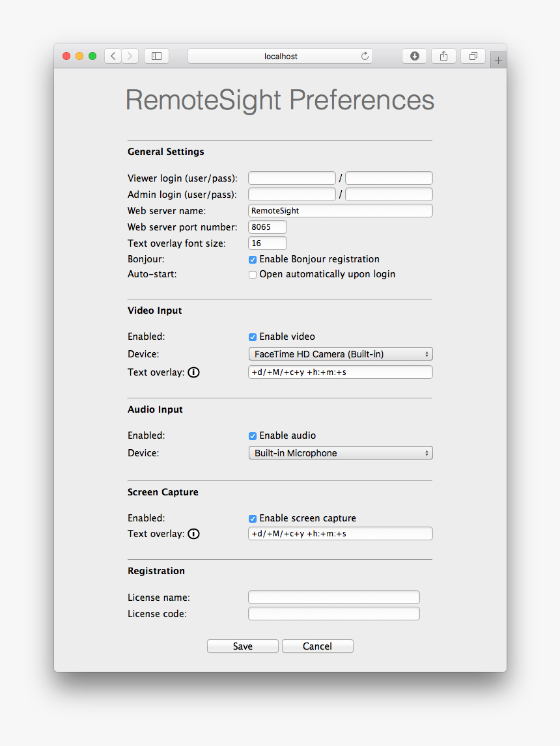Focus the Viewer login username field

point(292,178)
